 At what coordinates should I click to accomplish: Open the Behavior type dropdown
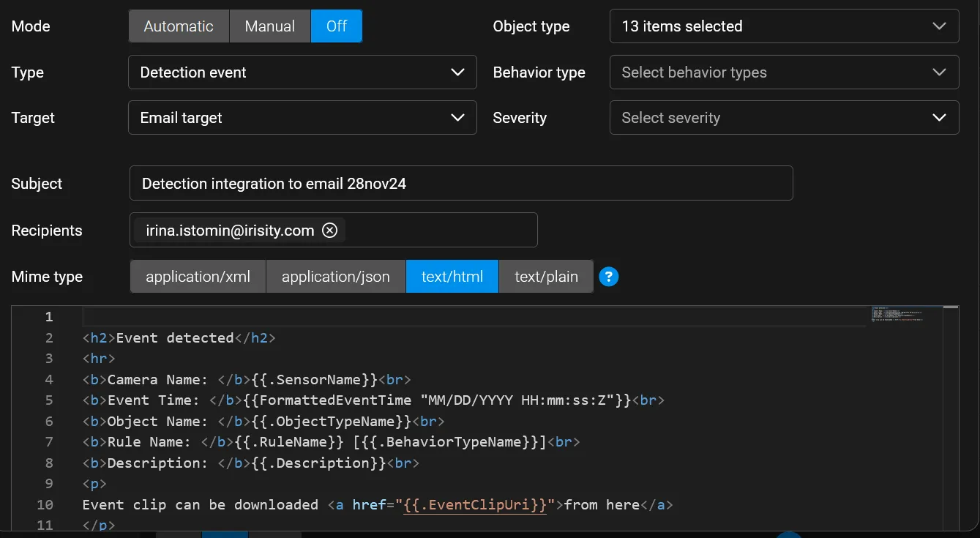[x=784, y=72]
